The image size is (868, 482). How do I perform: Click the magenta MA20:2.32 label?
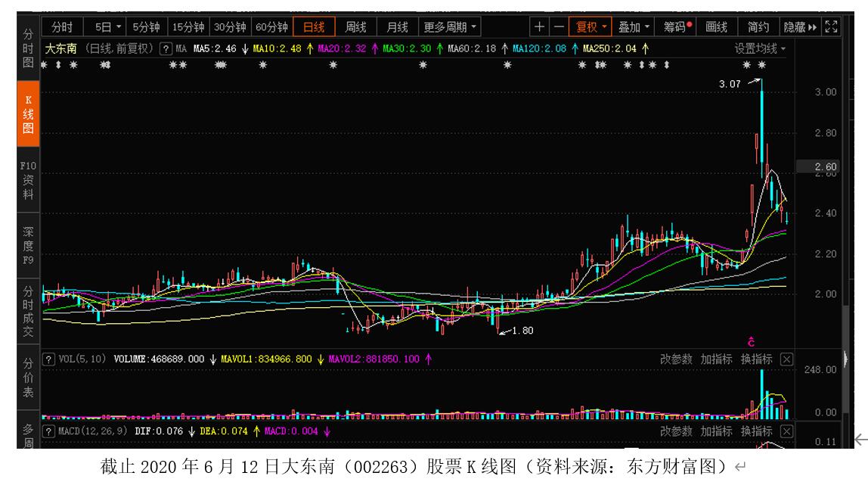click(342, 48)
